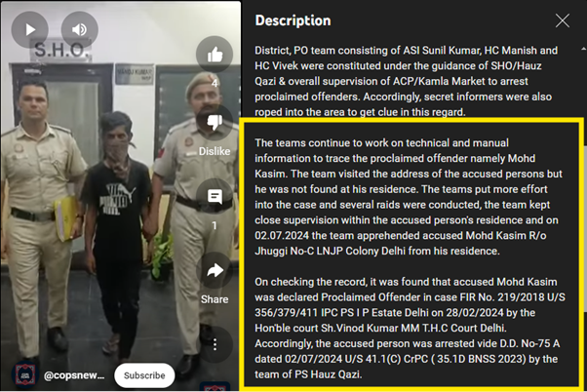Click paragraph starting 'The teams continue to work'
Viewport: 587px width, 392px height.
(x=409, y=197)
